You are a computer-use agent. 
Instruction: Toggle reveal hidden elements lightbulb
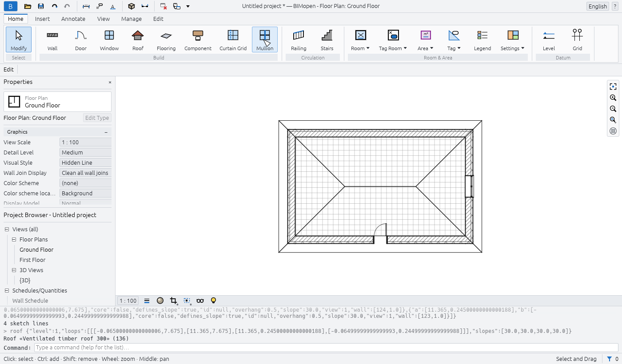coord(213,301)
